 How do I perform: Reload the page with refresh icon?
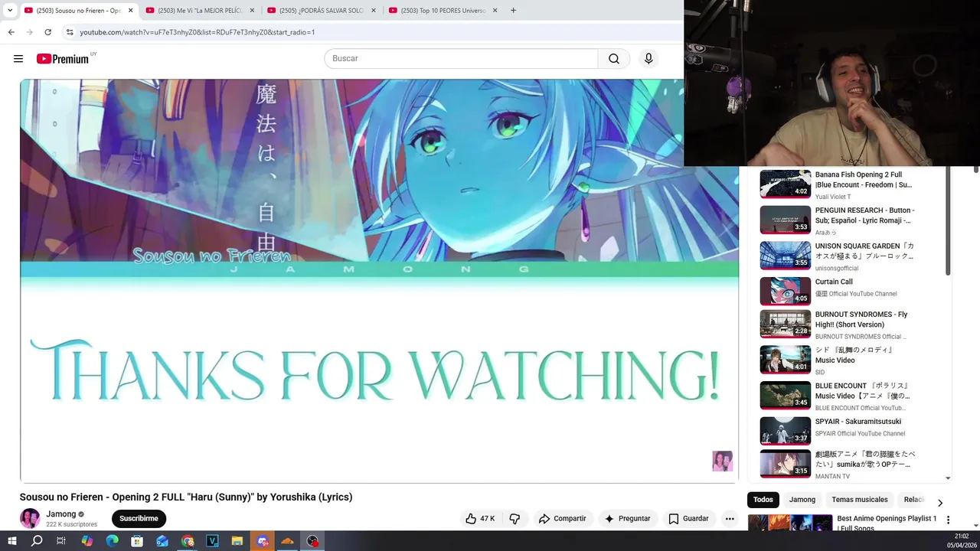point(47,32)
